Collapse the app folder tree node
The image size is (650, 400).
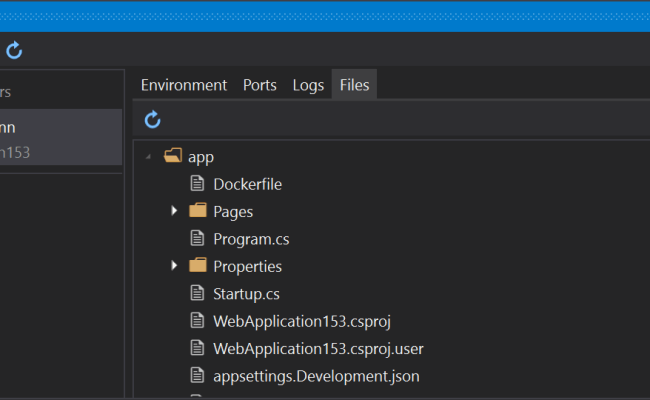point(149,157)
